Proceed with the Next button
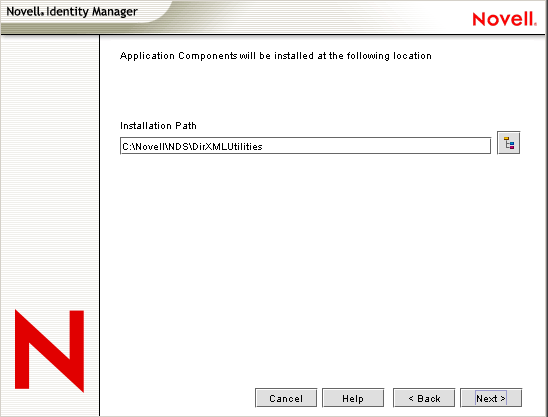548x417 pixels. 491,398
